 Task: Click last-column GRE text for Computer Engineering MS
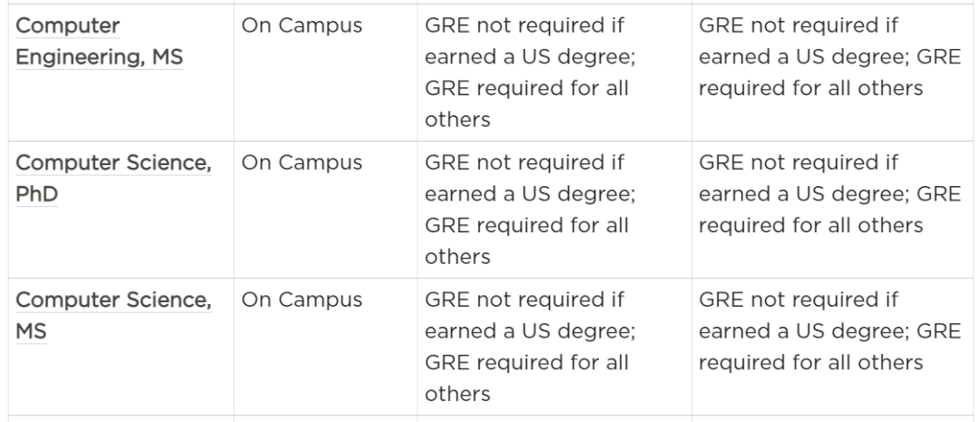[830, 57]
